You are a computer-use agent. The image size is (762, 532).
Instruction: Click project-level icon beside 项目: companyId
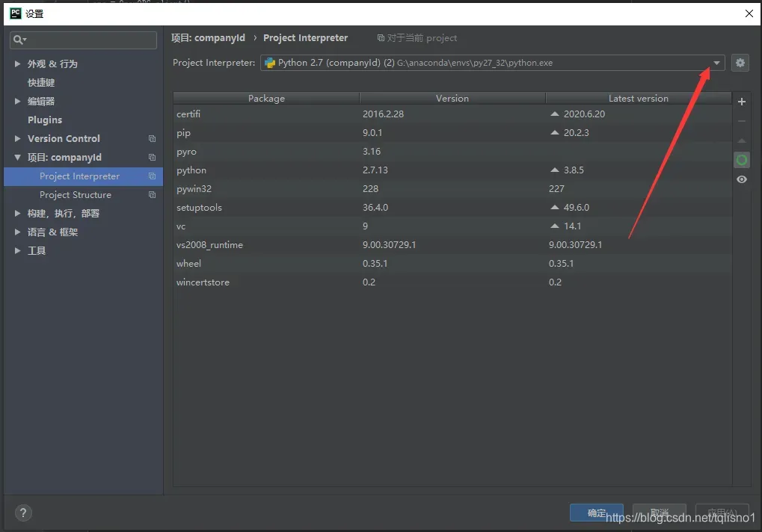click(152, 157)
